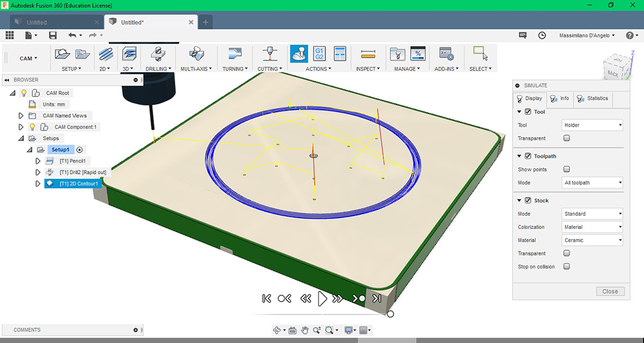644x343 pixels.
Task: Select the 3D milling strategy icon
Action: [x=129, y=54]
